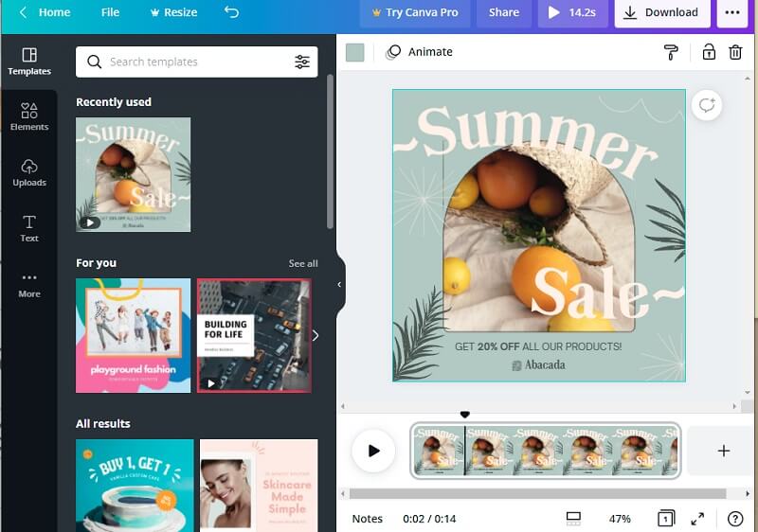Show next For you templates arrow
The image size is (758, 532).
tap(316, 335)
